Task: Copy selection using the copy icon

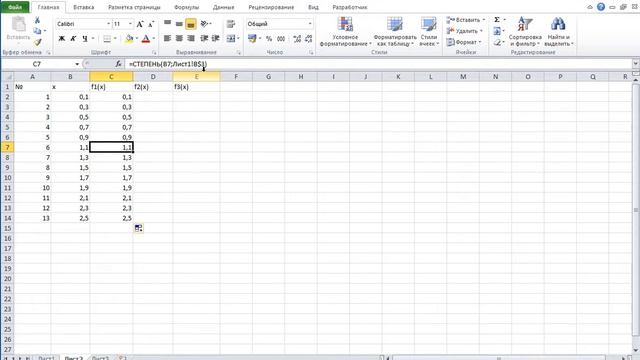Action: 37,31
